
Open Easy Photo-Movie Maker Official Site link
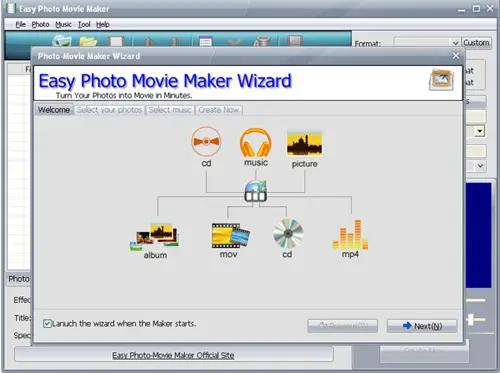click(173, 355)
